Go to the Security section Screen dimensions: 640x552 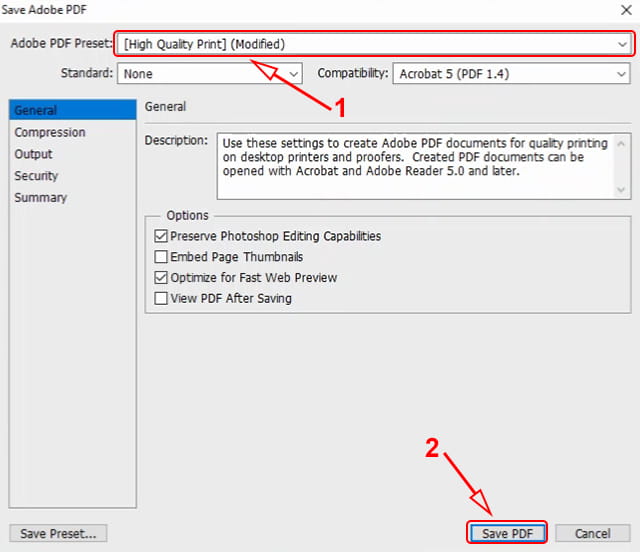[x=36, y=176]
